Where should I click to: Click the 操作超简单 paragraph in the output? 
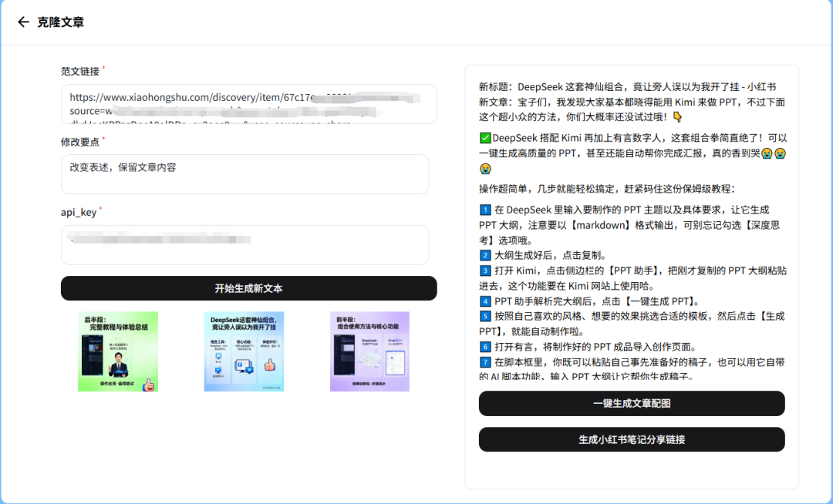[x=607, y=189]
